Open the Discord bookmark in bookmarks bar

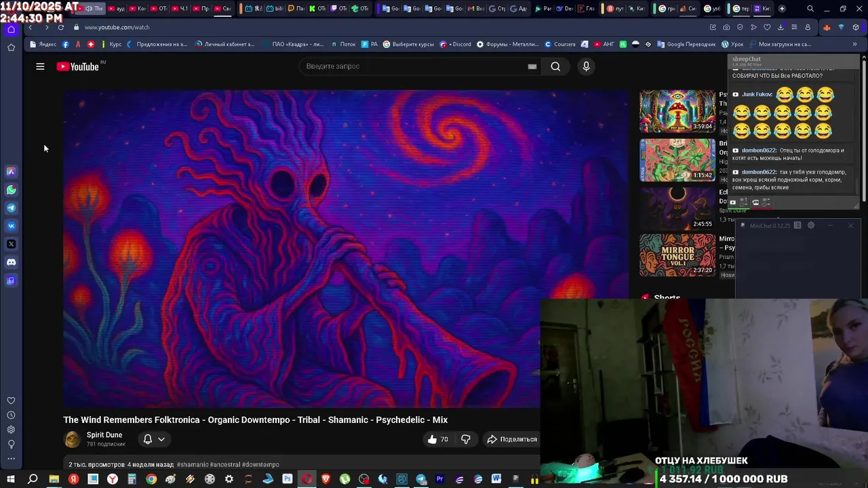(456, 44)
